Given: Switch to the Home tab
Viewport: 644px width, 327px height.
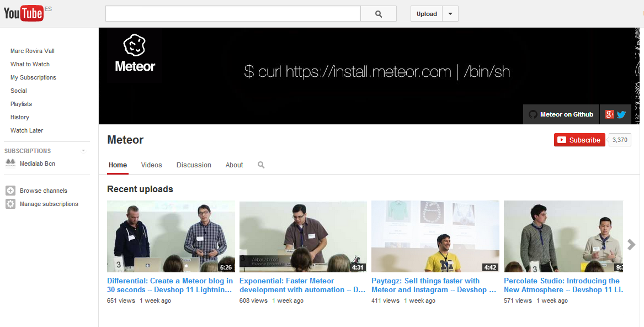Looking at the screenshot, I should tap(118, 165).
